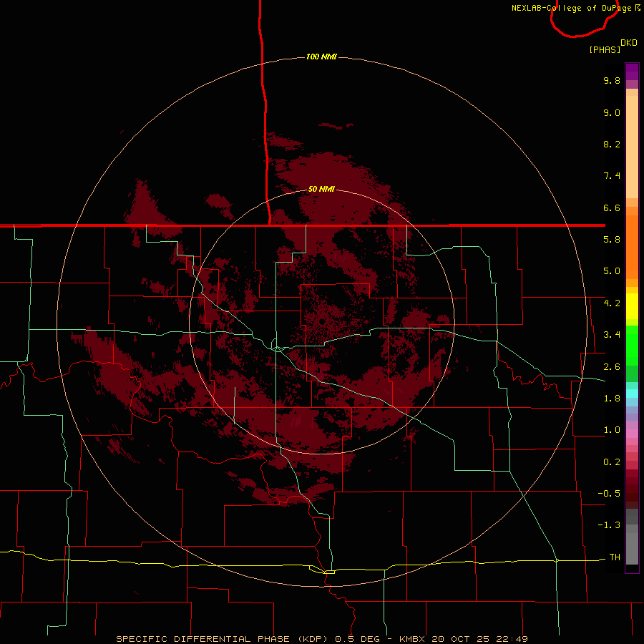Click the DKD label above the color scale
644x644 pixels.
click(629, 43)
